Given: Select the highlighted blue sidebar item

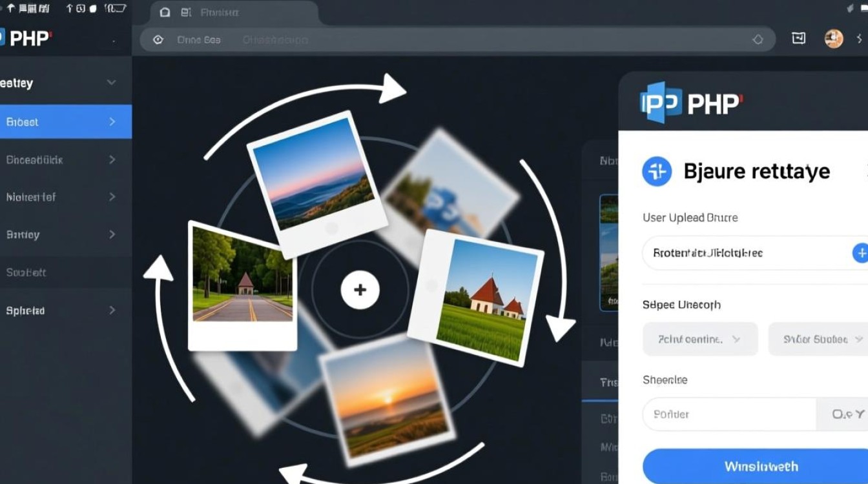Looking at the screenshot, I should [x=65, y=122].
